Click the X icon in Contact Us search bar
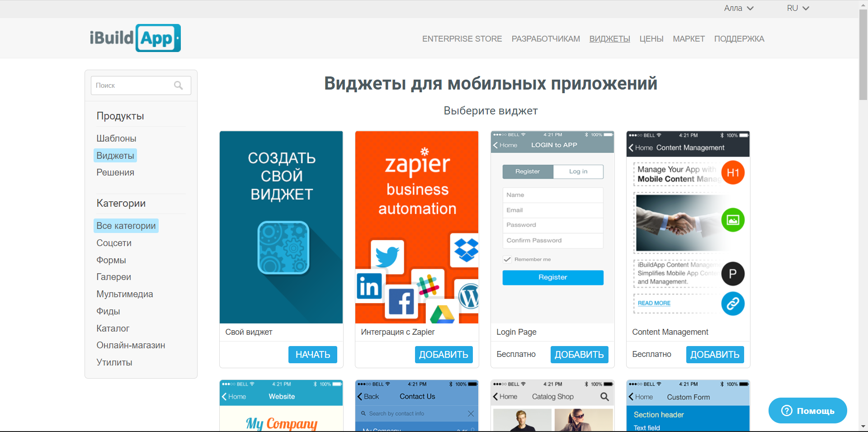The width and height of the screenshot is (868, 432). [471, 413]
